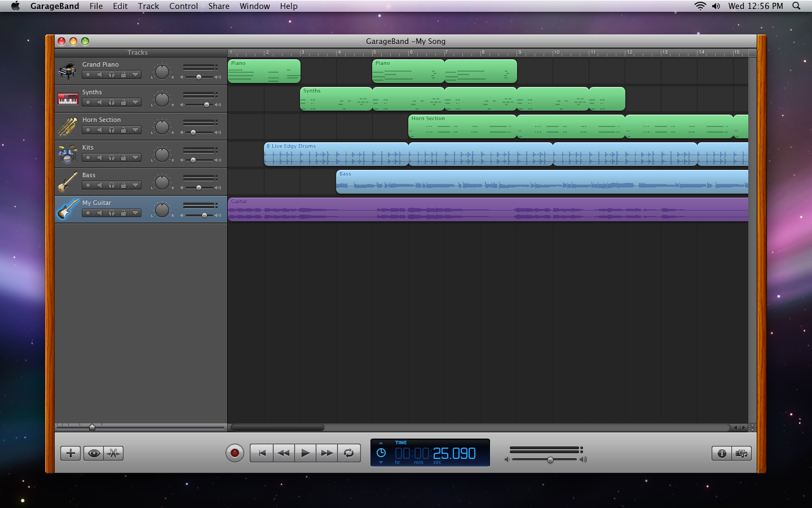Show automation for the Horn Section track

pos(135,130)
